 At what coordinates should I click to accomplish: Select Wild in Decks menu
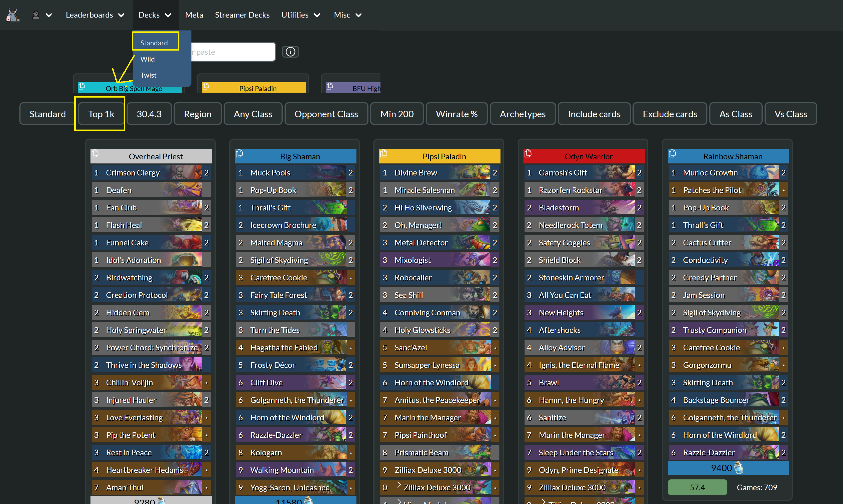click(x=147, y=59)
